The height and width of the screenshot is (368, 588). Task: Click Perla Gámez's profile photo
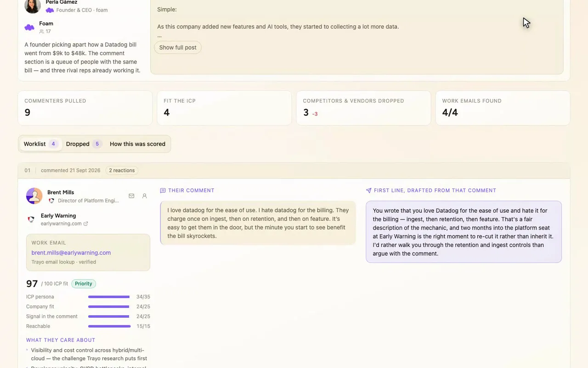click(33, 6)
